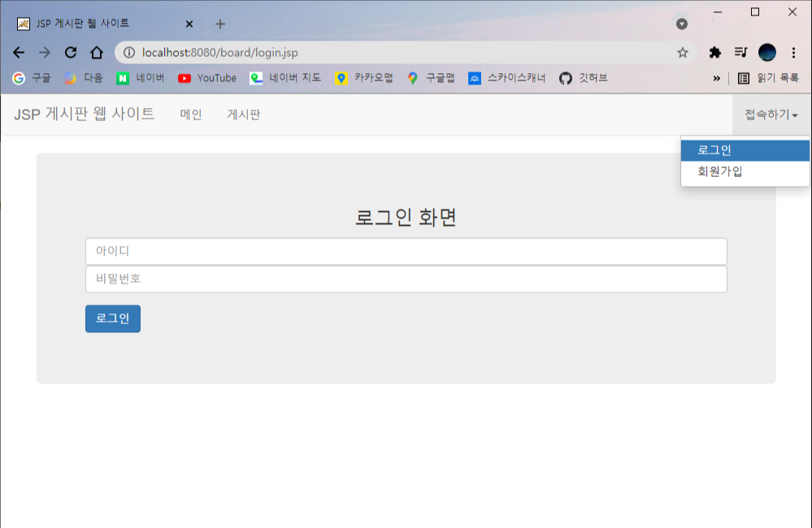Open the 깃허브 bookmark
The width and height of the screenshot is (812, 528).
[583, 78]
